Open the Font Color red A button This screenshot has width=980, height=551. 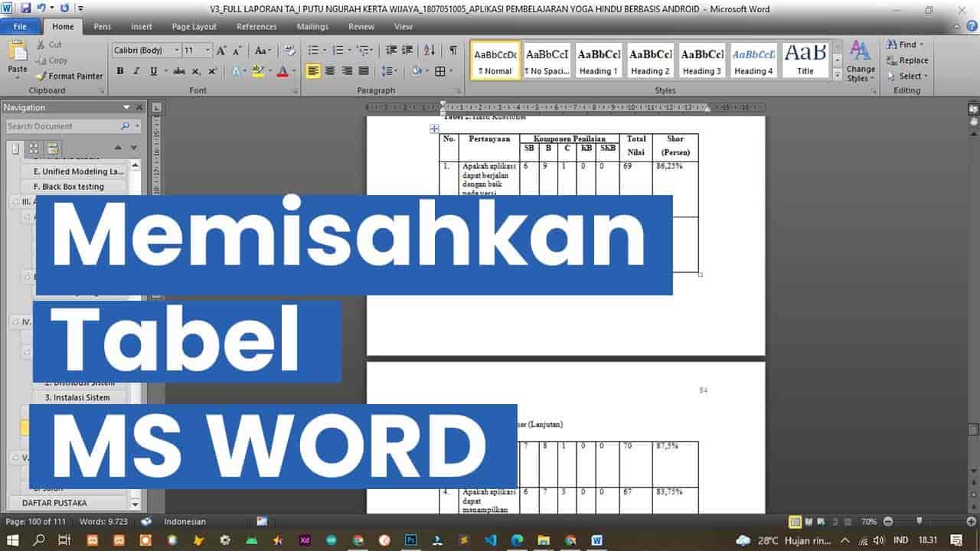click(282, 71)
